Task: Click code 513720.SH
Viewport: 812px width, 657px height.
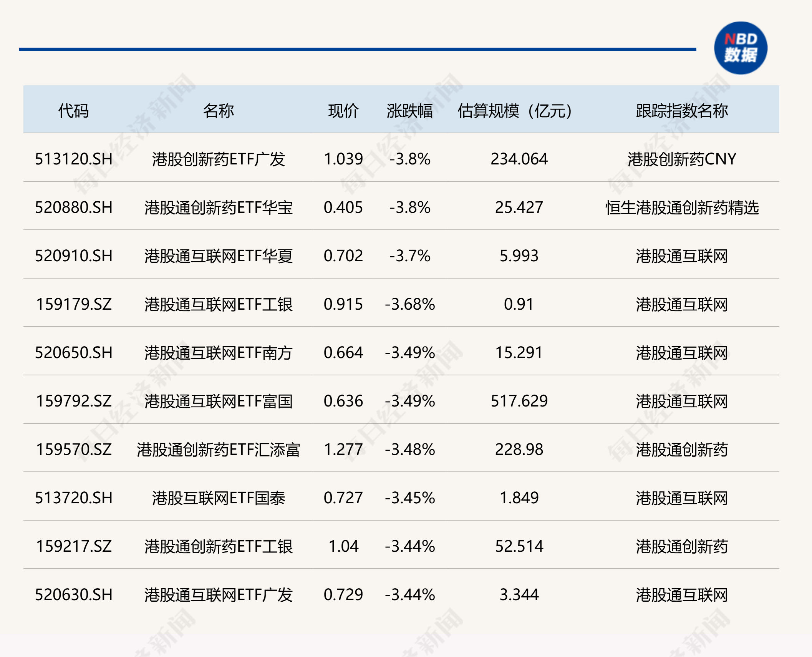Action: coord(74,498)
